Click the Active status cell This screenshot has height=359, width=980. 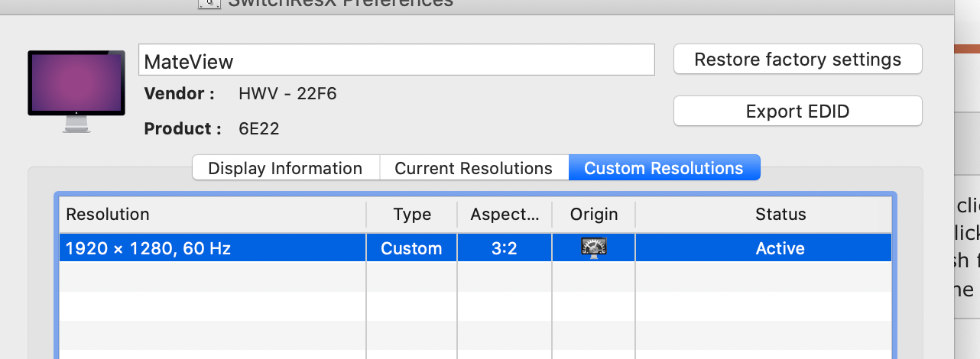point(780,248)
